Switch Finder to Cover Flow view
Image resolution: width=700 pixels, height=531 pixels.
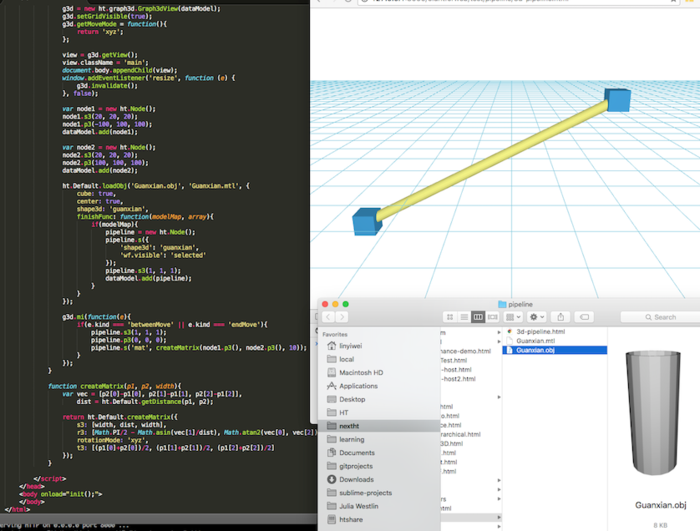[x=492, y=317]
